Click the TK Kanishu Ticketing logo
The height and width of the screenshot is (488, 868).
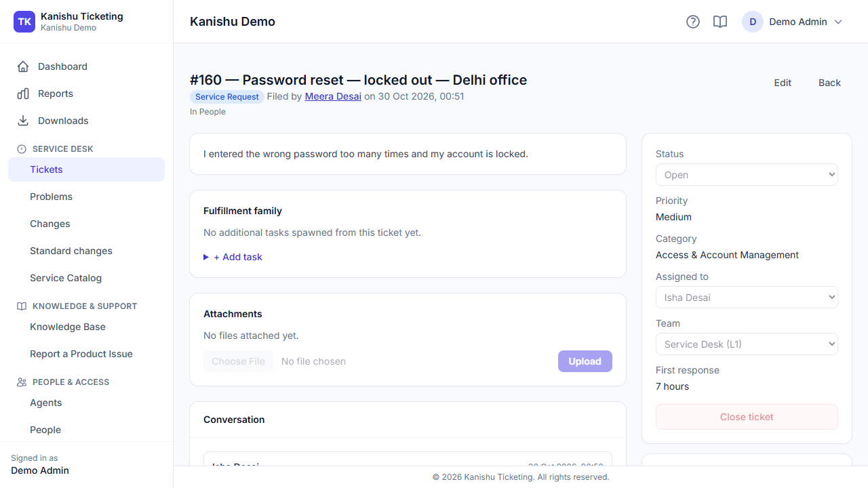[x=24, y=22]
